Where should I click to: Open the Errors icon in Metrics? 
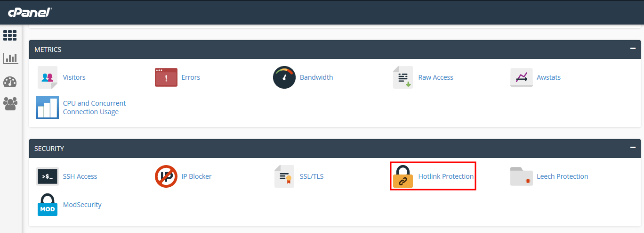point(166,77)
